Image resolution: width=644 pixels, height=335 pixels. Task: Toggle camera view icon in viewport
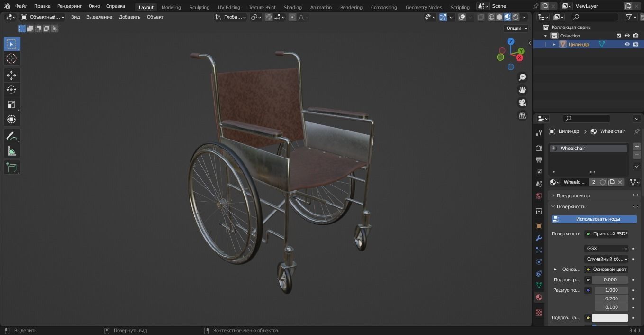[522, 102]
